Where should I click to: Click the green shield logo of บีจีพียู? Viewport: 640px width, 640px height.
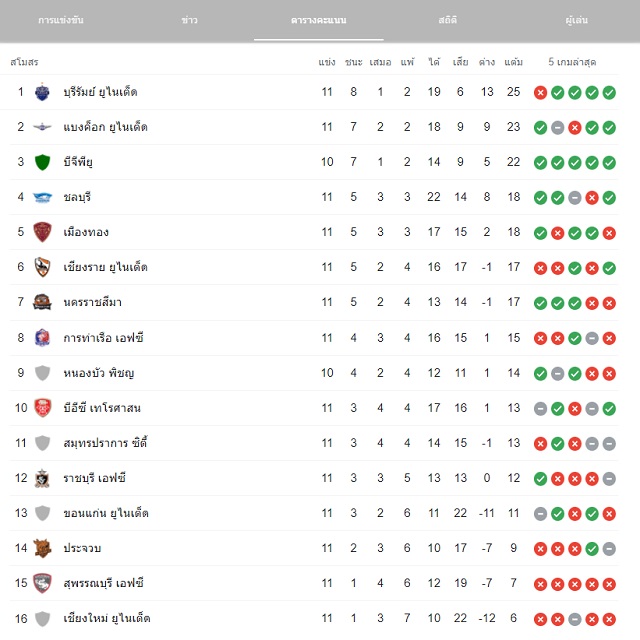click(42, 162)
